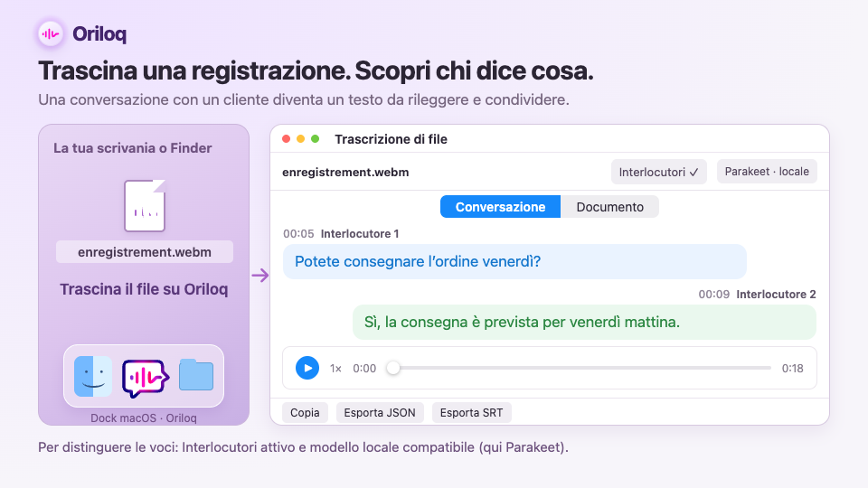Click the playback progress slider knob
Screen dimensions: 868x488
[x=393, y=368]
